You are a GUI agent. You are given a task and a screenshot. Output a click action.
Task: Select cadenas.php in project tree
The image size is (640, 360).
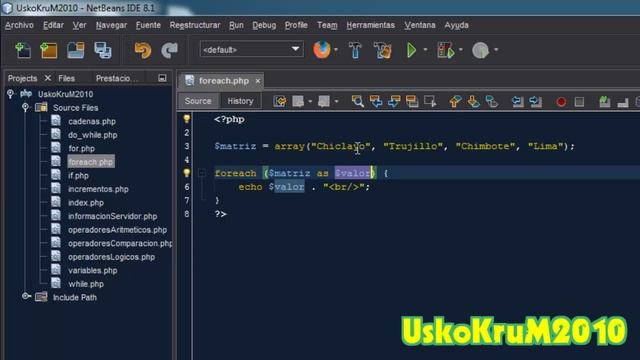(x=92, y=121)
